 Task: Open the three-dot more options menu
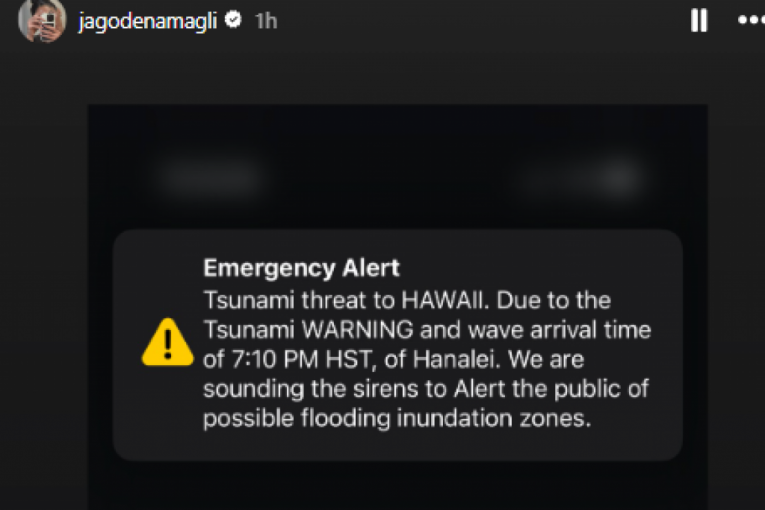pyautogui.click(x=750, y=21)
